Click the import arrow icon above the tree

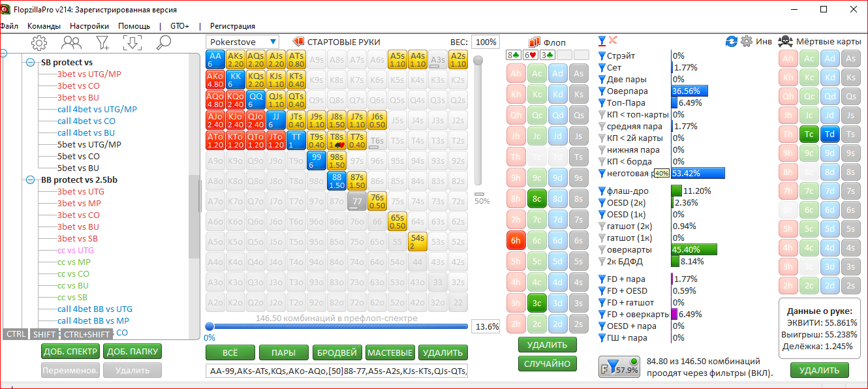tap(132, 43)
